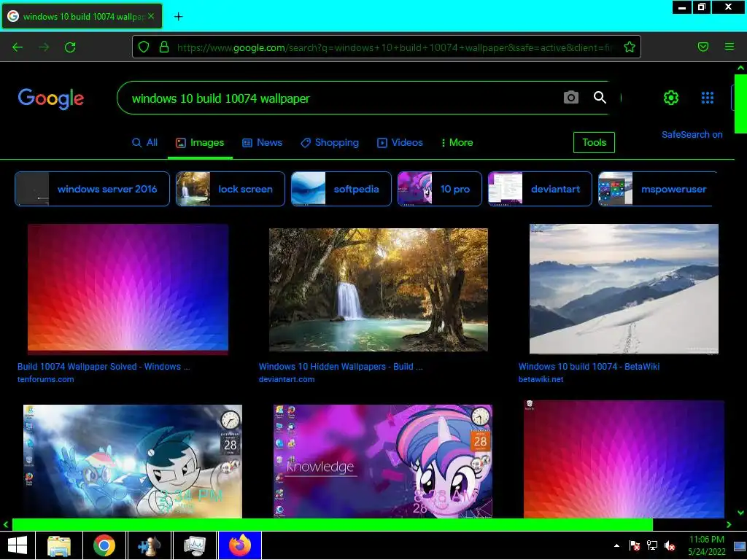Viewport: 747px width, 560px height.
Task: Expand the More search options
Action: point(457,142)
